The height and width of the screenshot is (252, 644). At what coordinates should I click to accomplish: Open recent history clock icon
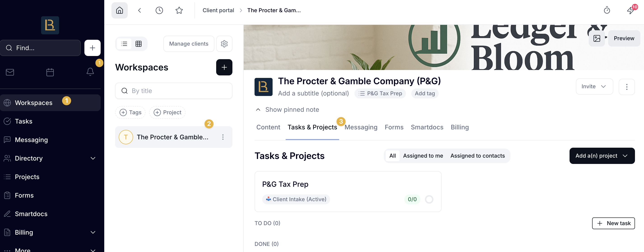[159, 10]
